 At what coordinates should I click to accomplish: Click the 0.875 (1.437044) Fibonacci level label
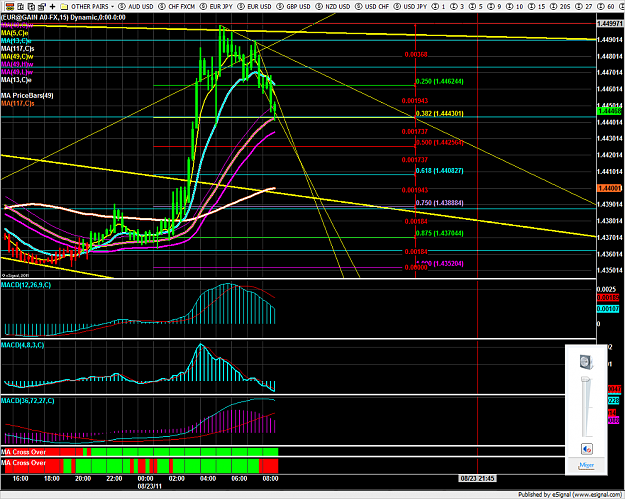[439, 234]
